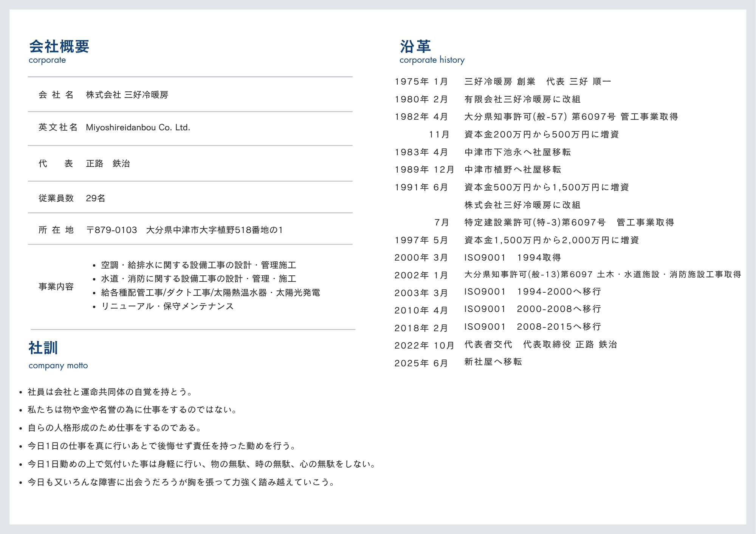Click the 会社概要 heading

point(59,47)
